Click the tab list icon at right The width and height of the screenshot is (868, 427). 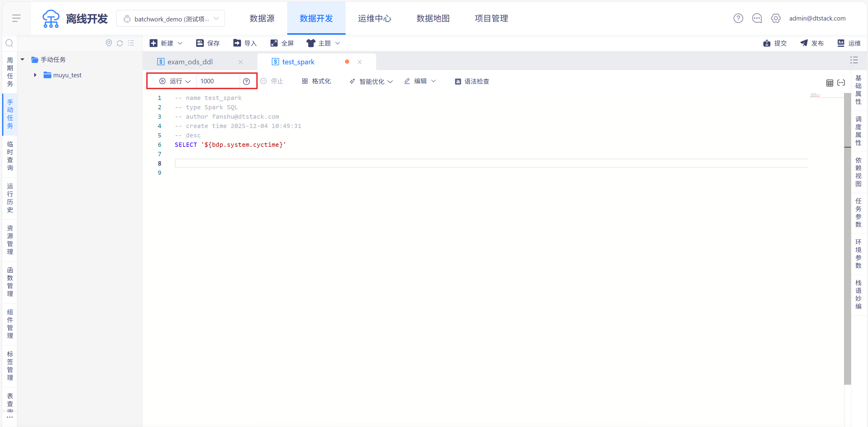tap(854, 60)
